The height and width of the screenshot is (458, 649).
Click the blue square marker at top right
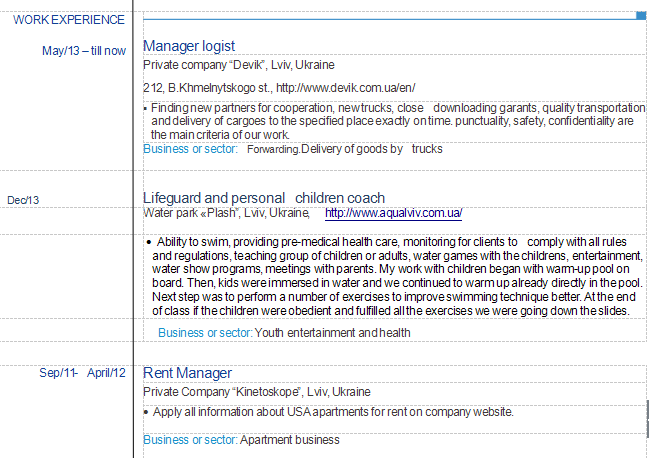(x=641, y=15)
